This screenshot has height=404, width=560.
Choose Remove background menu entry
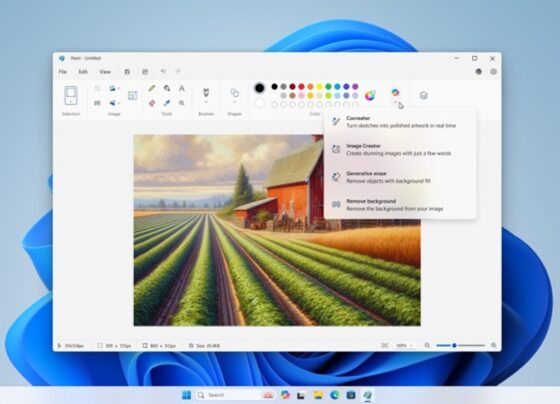pos(400,205)
